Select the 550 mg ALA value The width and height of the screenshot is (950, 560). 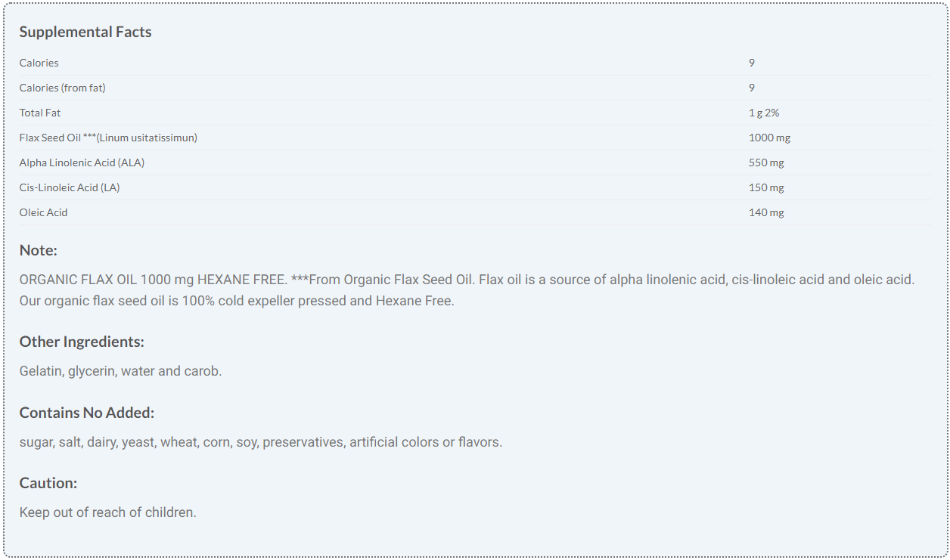(766, 162)
